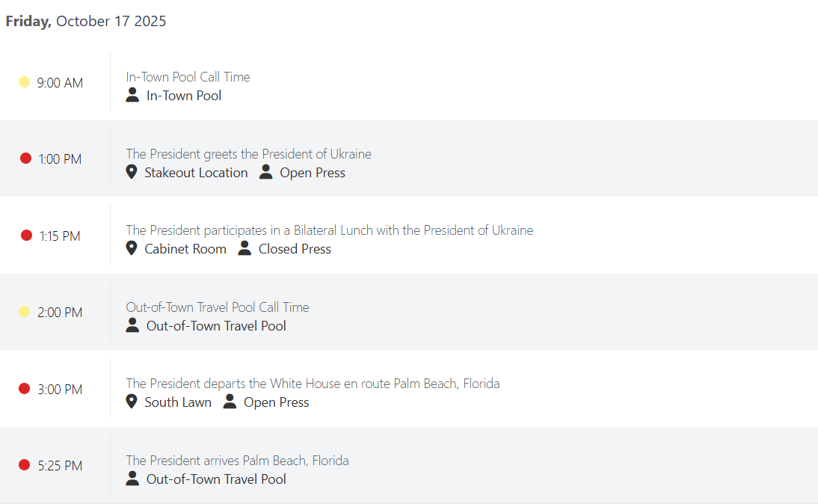Click the red dot beside 1:00 PM

[x=25, y=159]
